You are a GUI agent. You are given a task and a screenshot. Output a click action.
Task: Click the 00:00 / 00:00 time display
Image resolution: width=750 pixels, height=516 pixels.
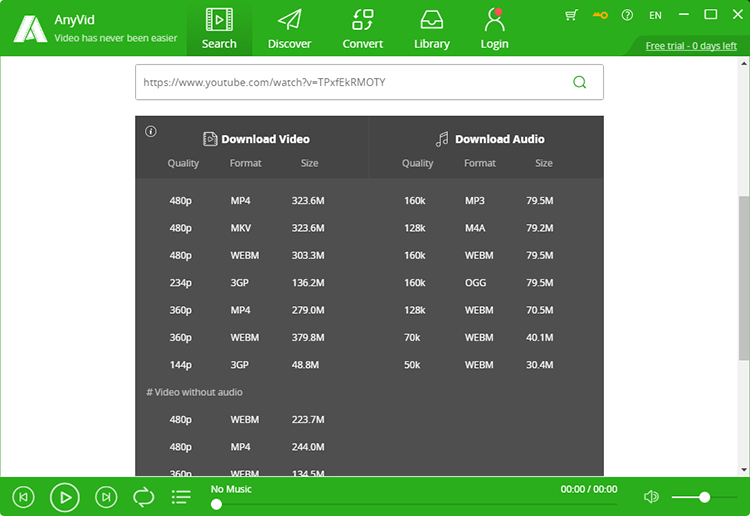[x=589, y=489]
